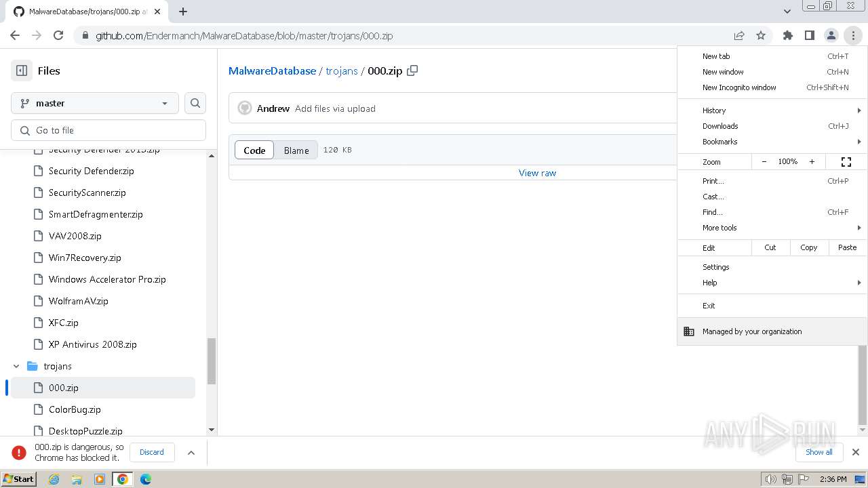Open New Incognito window

(772, 87)
